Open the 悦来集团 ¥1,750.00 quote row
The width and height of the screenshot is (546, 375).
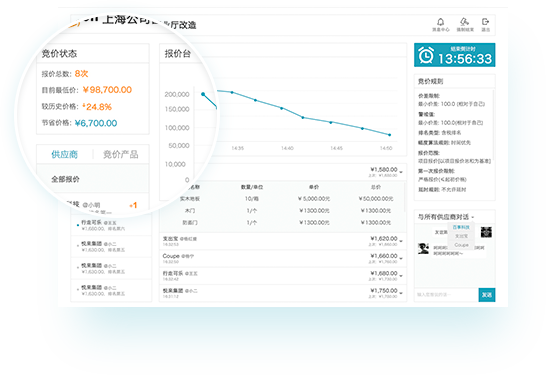click(283, 293)
